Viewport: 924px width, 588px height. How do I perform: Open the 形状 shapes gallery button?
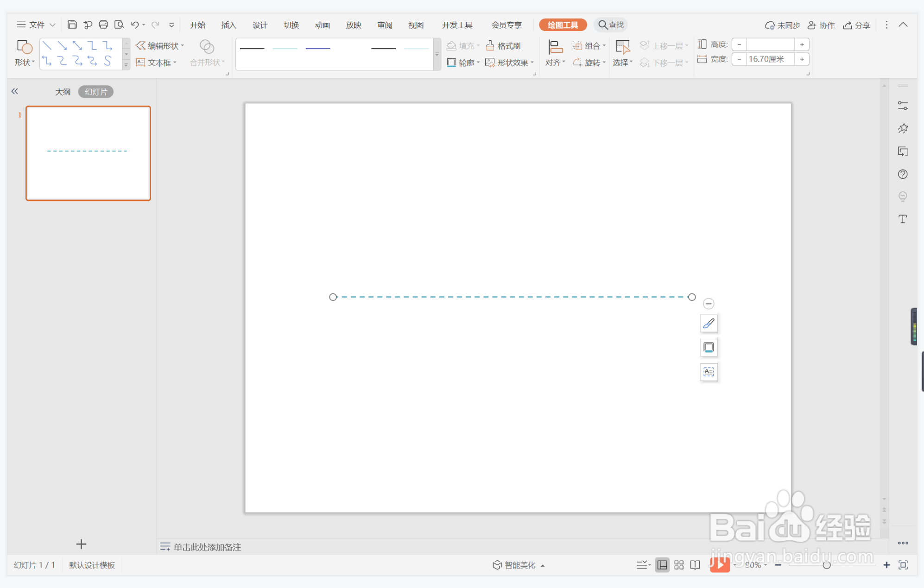(24, 53)
